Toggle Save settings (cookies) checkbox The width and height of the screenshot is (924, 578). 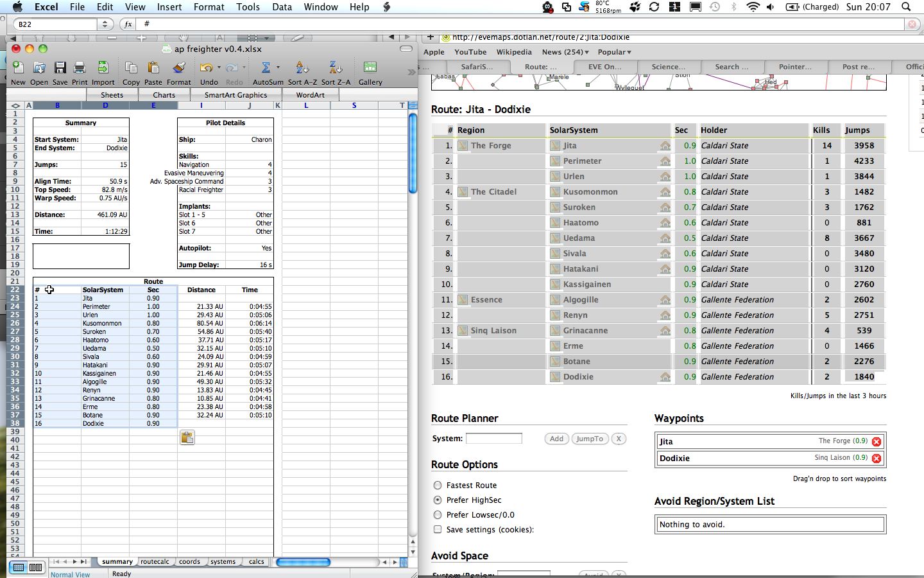pyautogui.click(x=438, y=530)
